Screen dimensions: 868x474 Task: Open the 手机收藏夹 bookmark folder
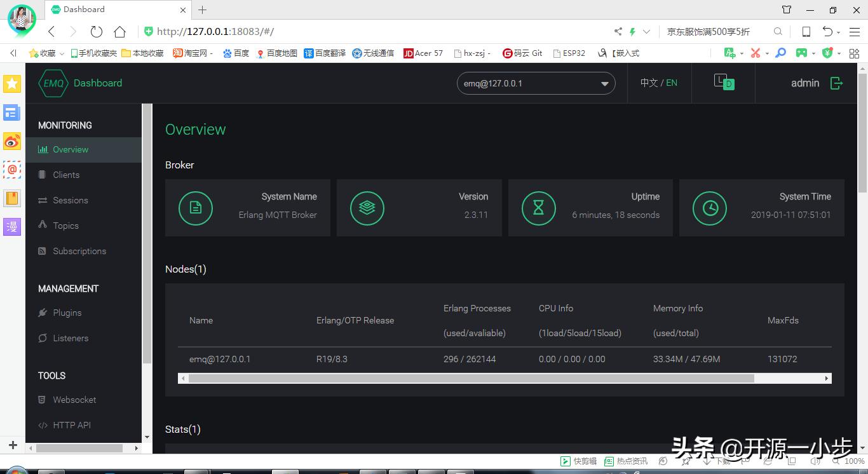[93, 53]
